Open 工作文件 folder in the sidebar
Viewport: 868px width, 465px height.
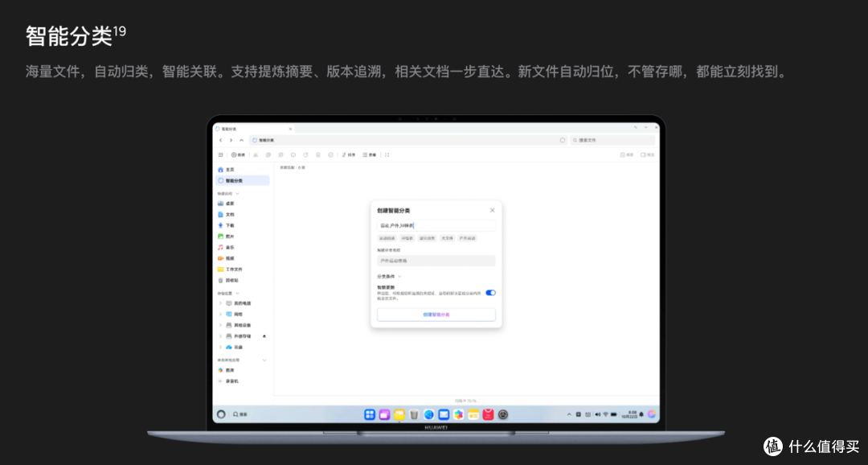[x=243, y=270]
